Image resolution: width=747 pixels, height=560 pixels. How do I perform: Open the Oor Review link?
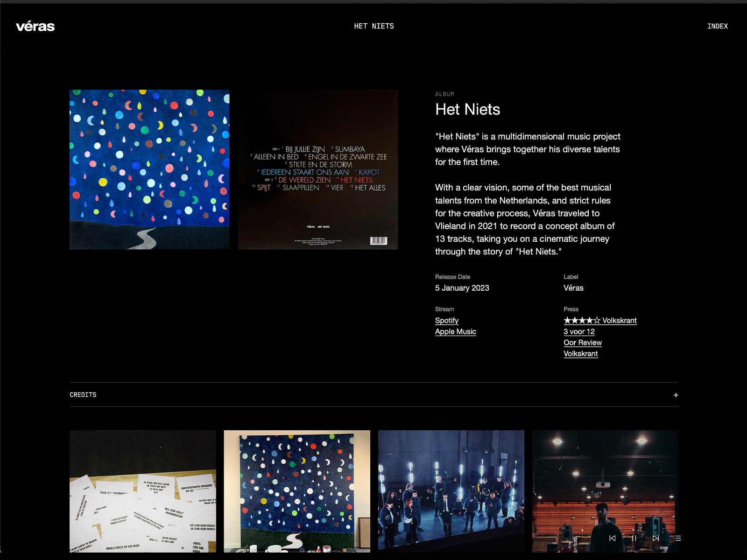[x=583, y=343]
